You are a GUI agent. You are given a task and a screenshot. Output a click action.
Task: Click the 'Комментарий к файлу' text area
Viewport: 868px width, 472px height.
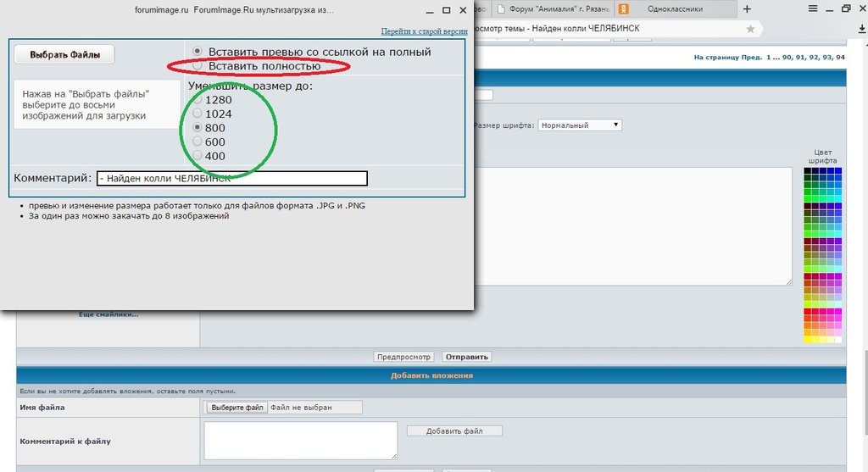click(x=301, y=441)
